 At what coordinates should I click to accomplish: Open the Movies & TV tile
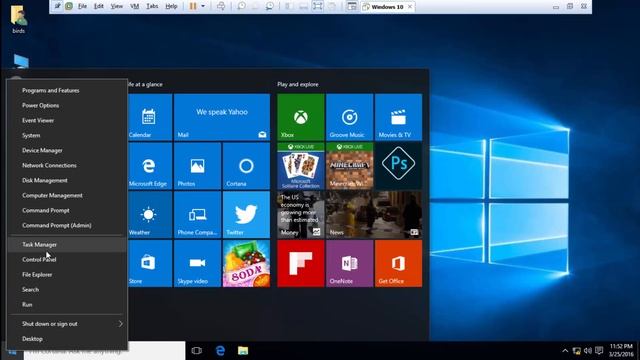398,117
